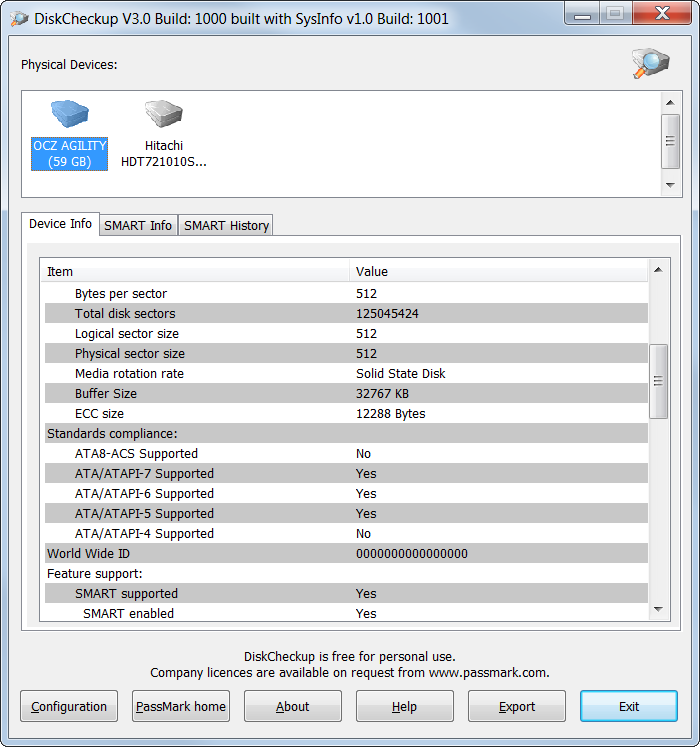Minimize the DiskCheckup window

582,13
